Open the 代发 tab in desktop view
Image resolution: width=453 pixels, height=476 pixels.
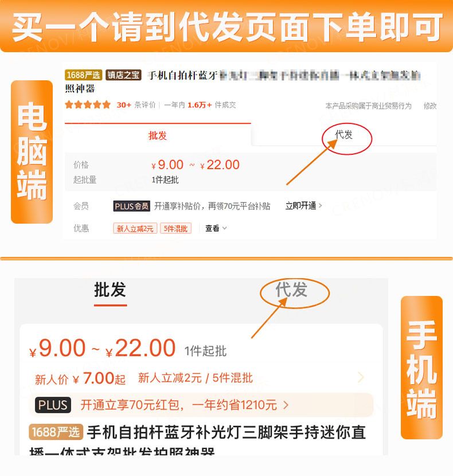[x=343, y=134]
